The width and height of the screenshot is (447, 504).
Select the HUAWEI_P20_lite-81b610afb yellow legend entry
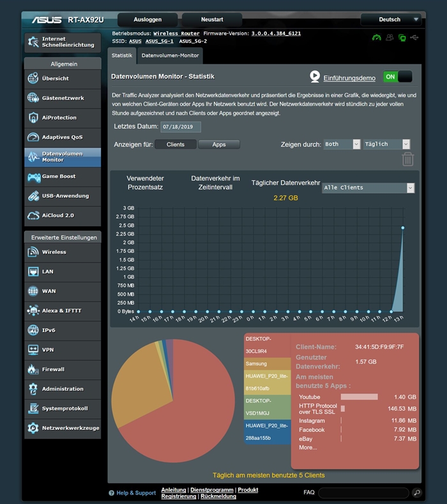268,382
